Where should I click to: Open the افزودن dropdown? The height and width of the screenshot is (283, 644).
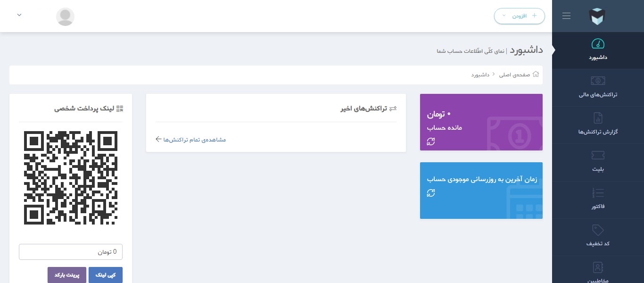519,16
